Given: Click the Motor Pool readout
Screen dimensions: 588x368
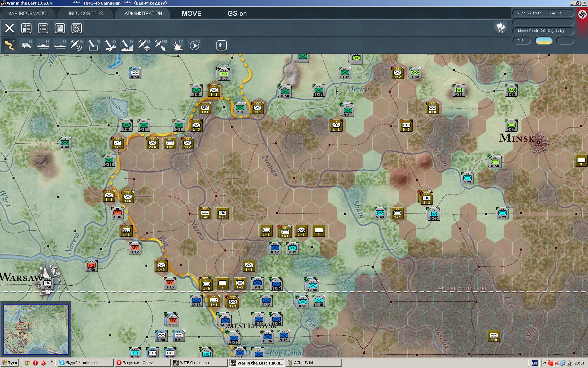Looking at the screenshot, I should (544, 31).
